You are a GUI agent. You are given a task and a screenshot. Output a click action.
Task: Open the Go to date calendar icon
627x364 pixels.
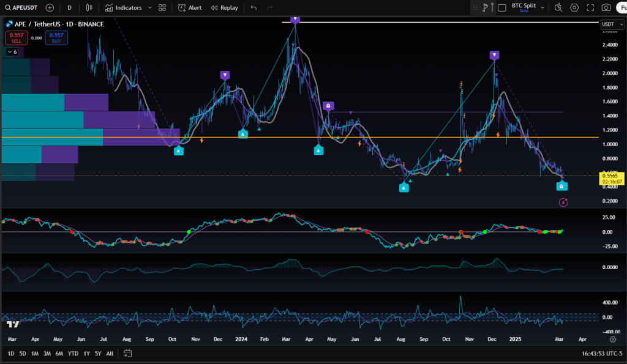pyautogui.click(x=127, y=354)
